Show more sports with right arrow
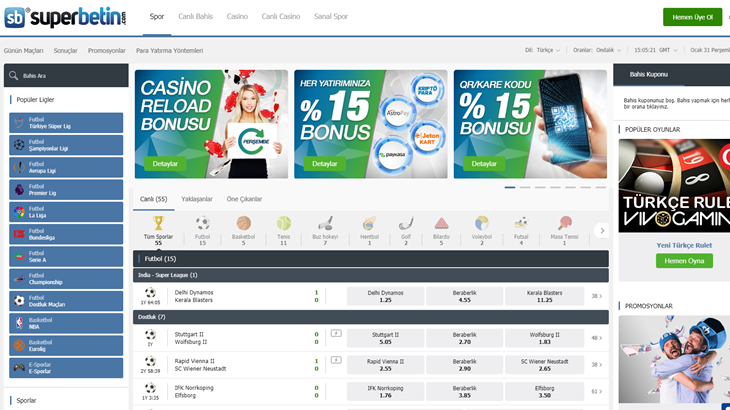This screenshot has width=730, height=410. (x=602, y=231)
